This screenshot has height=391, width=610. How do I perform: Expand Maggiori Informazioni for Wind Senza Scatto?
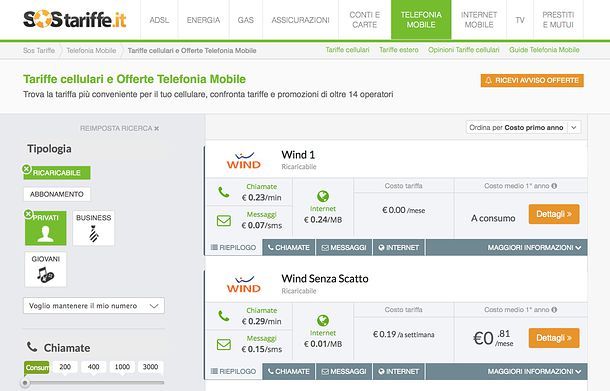coord(534,372)
